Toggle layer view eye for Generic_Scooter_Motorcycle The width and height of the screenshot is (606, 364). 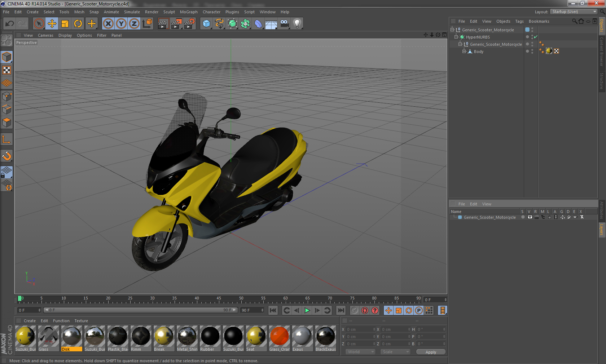[x=530, y=217]
